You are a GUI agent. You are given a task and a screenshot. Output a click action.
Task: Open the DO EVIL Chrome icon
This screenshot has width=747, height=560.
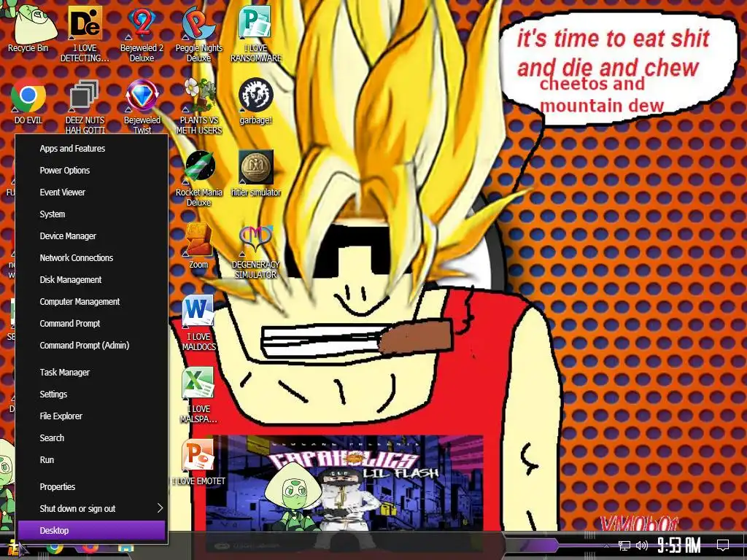click(28, 101)
